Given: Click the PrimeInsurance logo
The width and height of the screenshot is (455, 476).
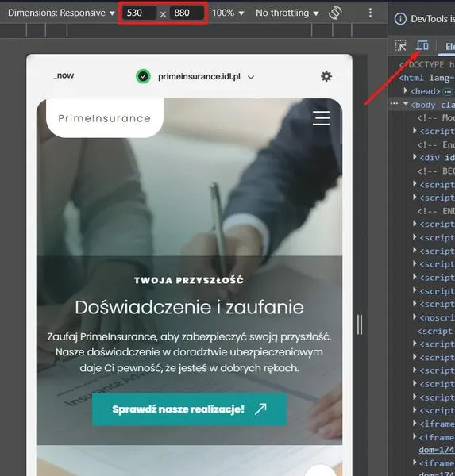Looking at the screenshot, I should [x=105, y=118].
